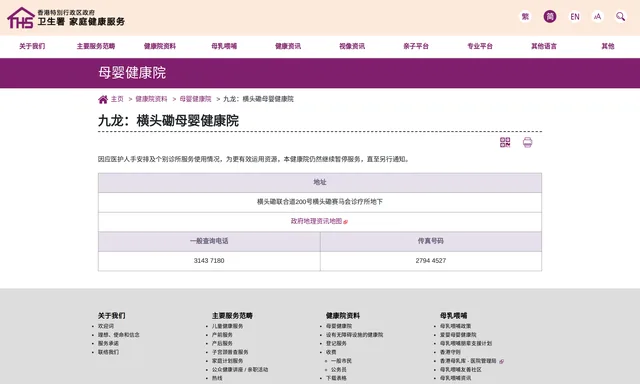This screenshot has width=640, height=384.
Task: Click the FHS Family Health Service logo
Action: (x=66, y=18)
